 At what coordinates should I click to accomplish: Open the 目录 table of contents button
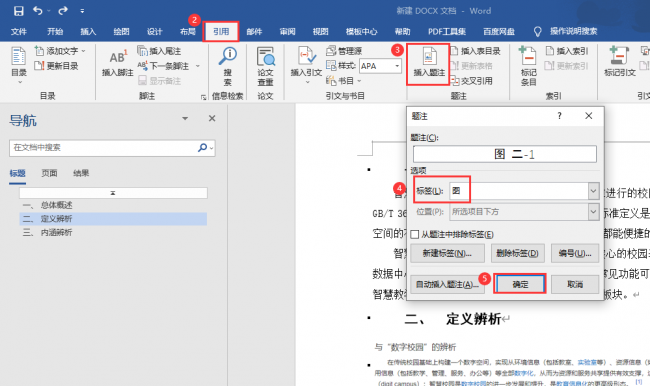tap(18, 66)
